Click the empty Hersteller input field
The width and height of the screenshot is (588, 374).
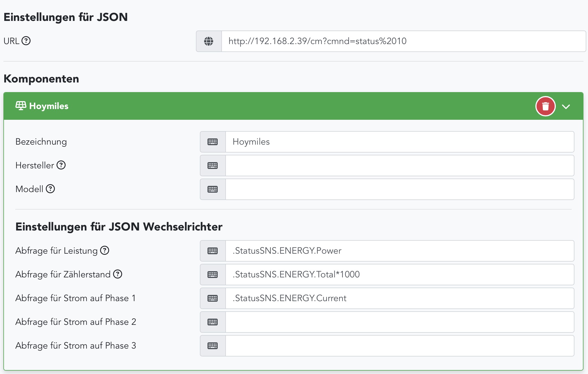tap(399, 166)
